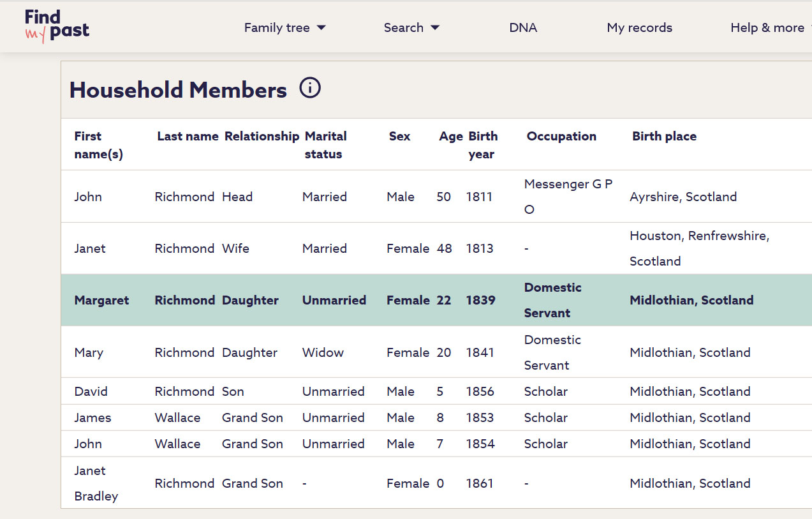Click 'Wife' relationship for Janet

point(235,248)
